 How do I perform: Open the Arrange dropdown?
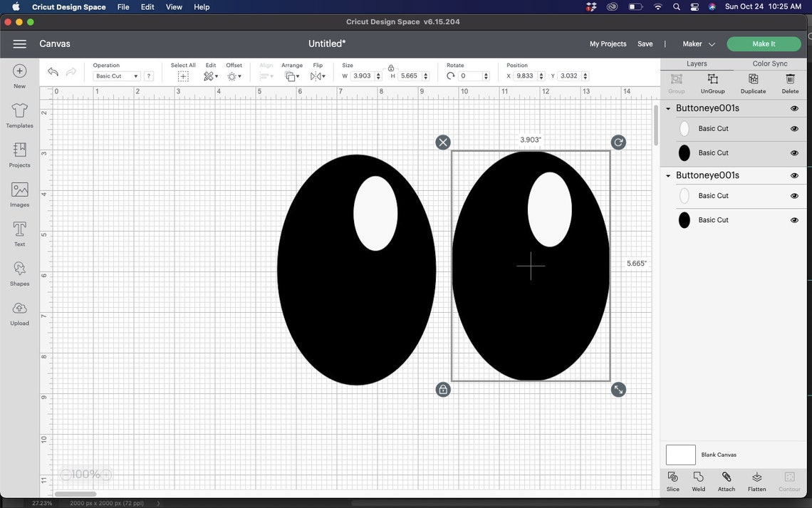click(x=292, y=76)
